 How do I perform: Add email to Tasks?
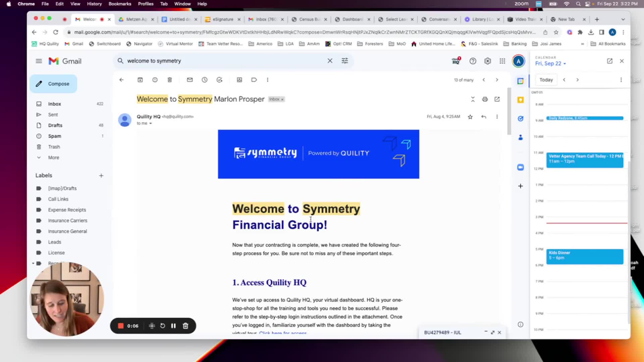tap(219, 80)
